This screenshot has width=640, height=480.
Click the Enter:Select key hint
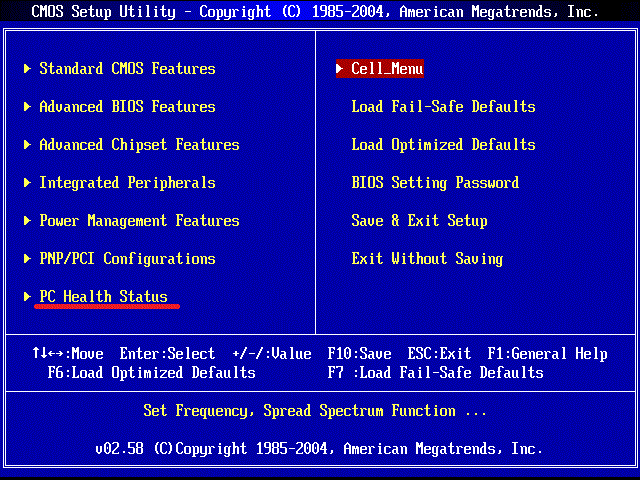coord(167,353)
